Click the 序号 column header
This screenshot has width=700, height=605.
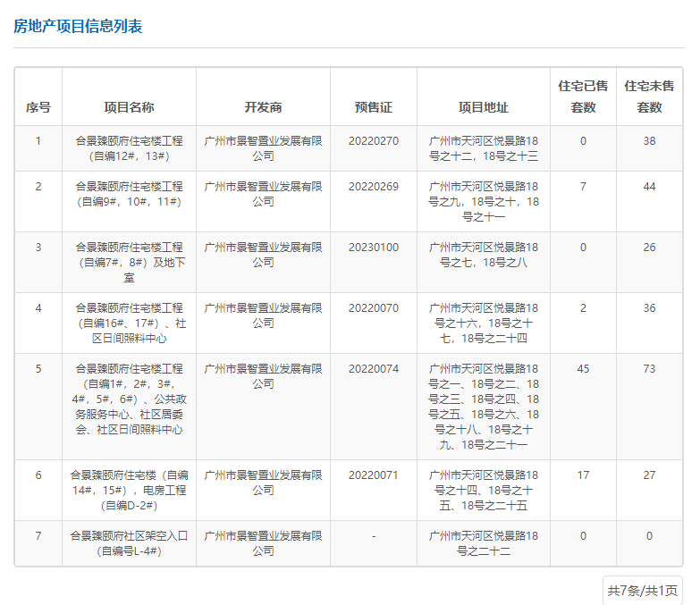38,107
